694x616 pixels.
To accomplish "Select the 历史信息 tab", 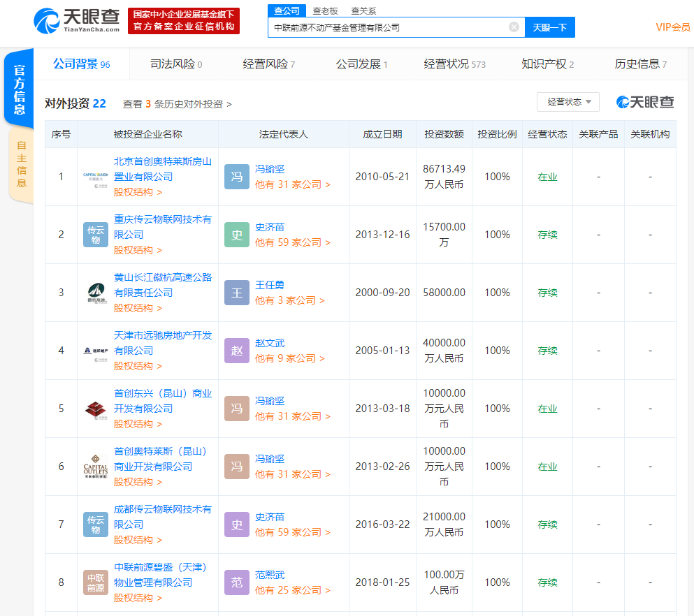I will pos(640,64).
